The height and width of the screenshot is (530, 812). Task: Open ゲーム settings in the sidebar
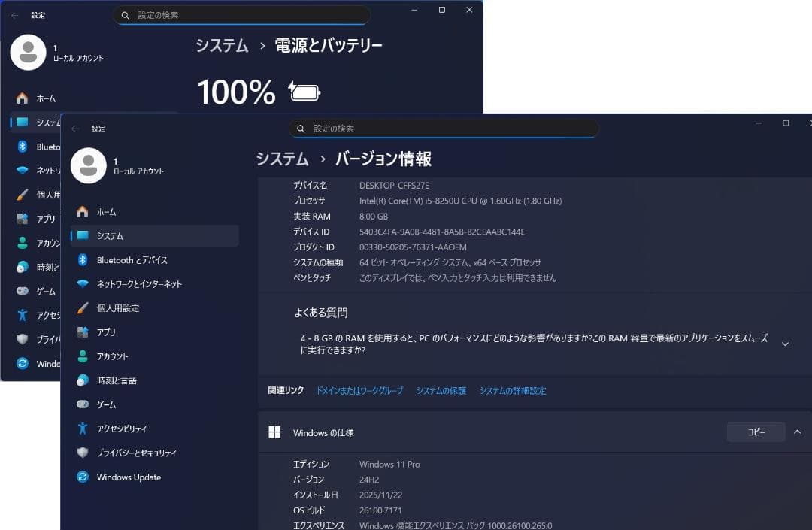coord(105,404)
